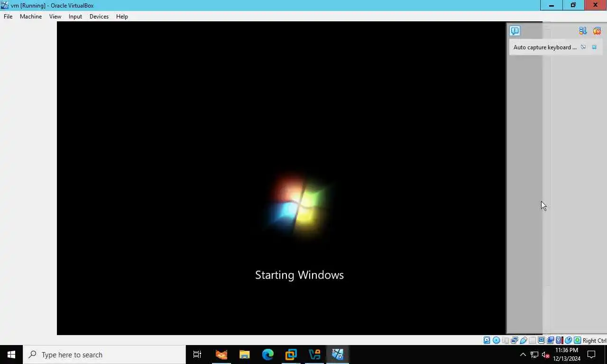Screen dimensions: 607x364
Task: Show hidden system tray icons
Action: tap(523, 355)
